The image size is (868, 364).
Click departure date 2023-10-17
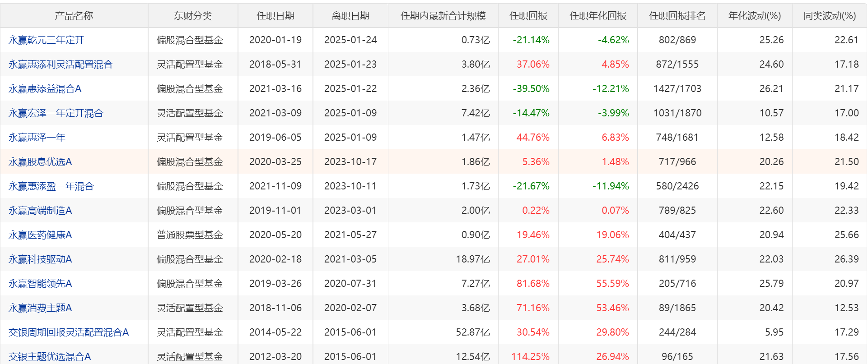click(x=350, y=162)
